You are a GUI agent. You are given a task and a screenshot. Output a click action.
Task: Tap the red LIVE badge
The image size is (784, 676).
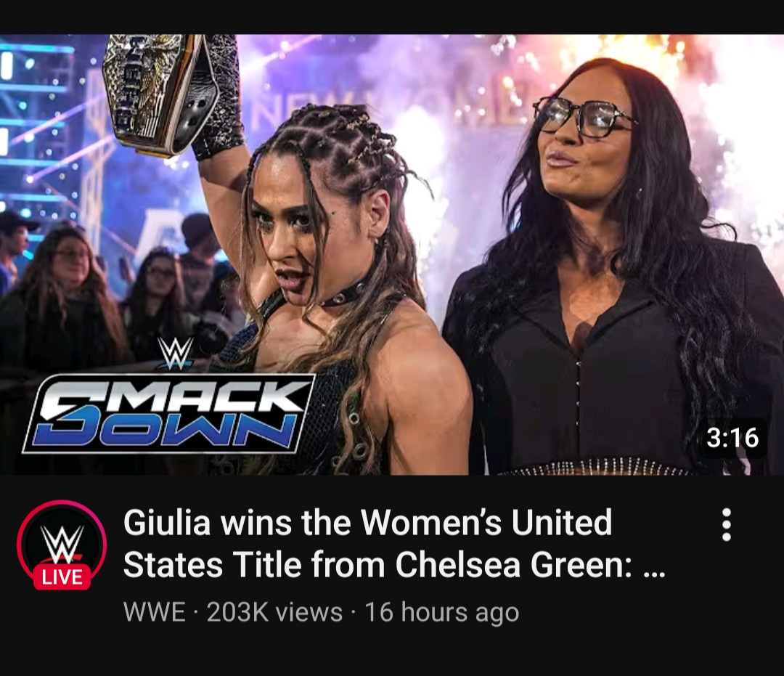tap(62, 577)
